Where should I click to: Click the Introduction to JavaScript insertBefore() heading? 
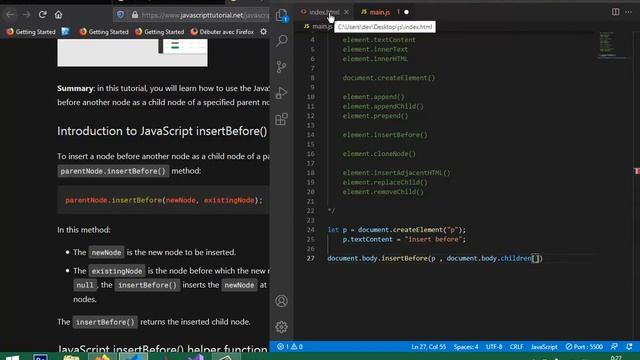(162, 131)
